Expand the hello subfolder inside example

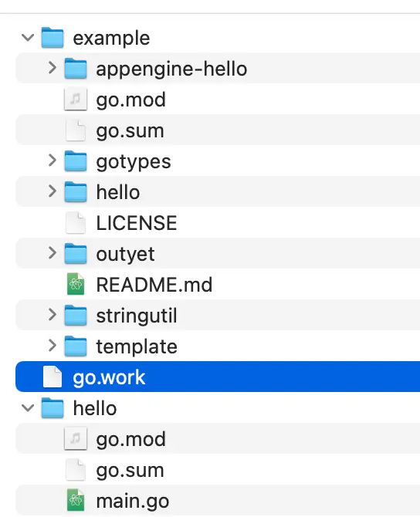click(52, 191)
